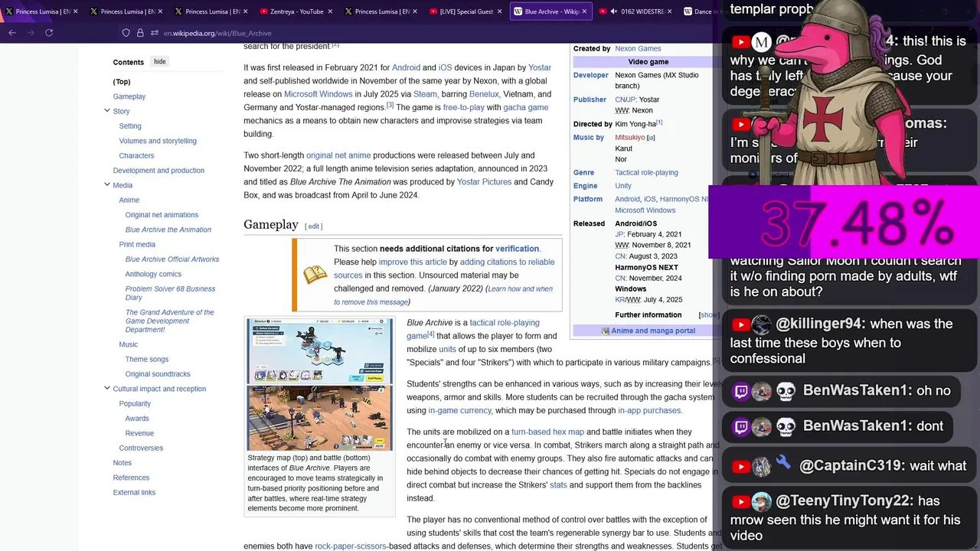980x551 pixels.
Task: Open the tracking protection shield icon
Action: (126, 33)
